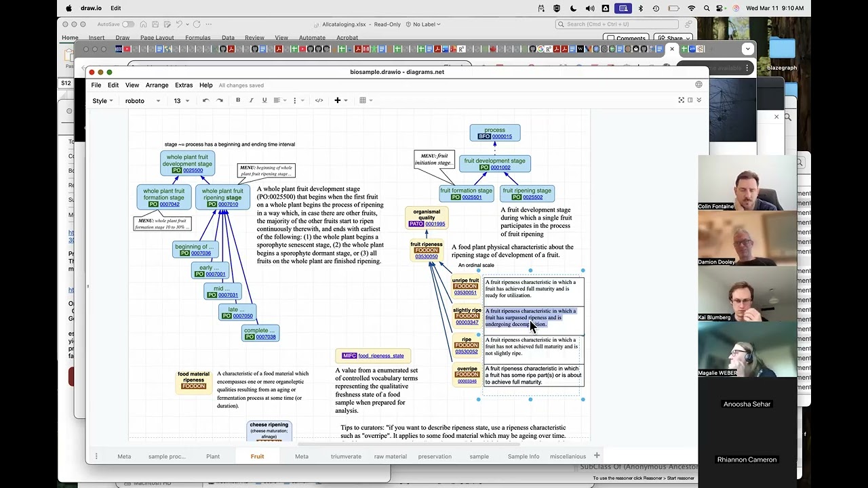Click the HTML code toggle icon

click(319, 100)
